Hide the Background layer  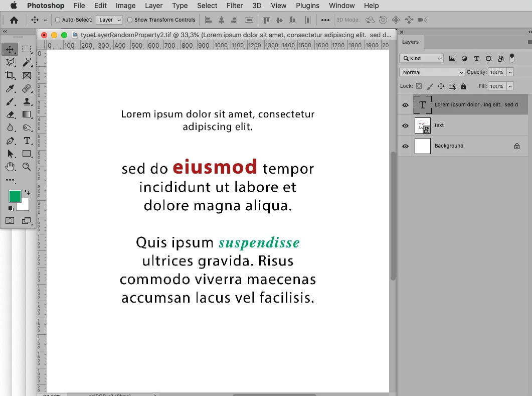(405, 146)
